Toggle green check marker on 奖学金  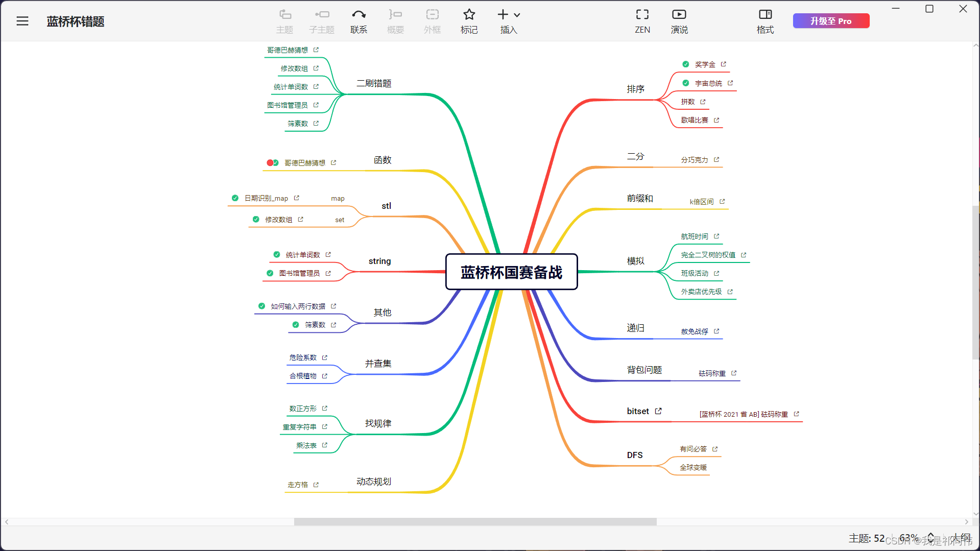[686, 64]
